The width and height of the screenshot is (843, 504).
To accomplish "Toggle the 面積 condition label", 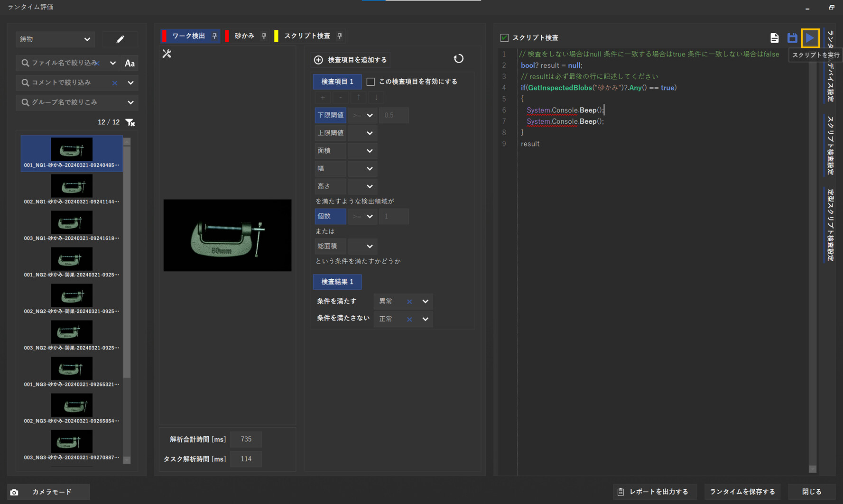I will click(x=330, y=151).
